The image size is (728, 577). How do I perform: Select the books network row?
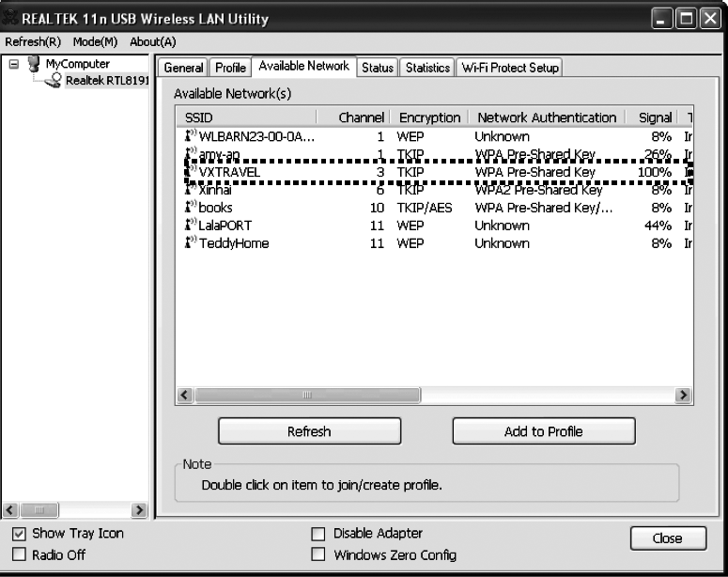pos(435,208)
